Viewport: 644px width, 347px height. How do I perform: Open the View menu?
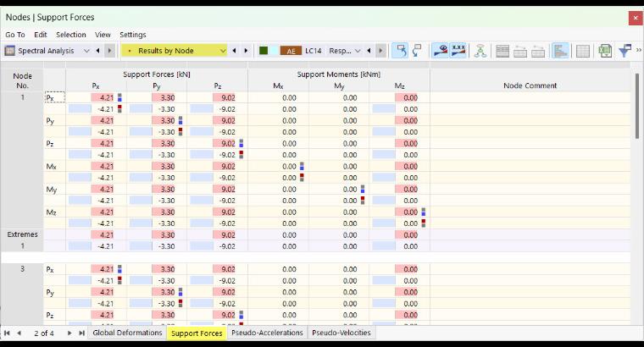click(103, 35)
